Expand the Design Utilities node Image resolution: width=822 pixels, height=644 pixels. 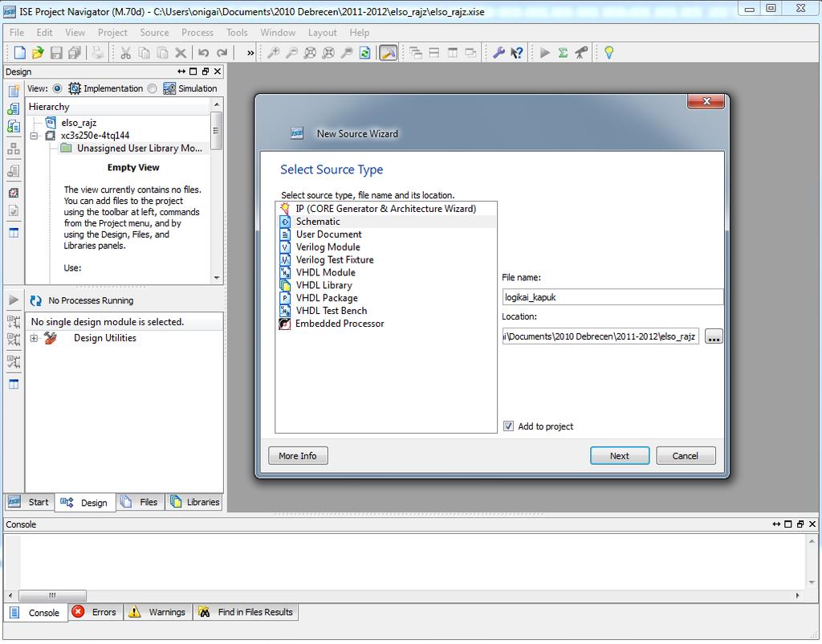point(34,338)
